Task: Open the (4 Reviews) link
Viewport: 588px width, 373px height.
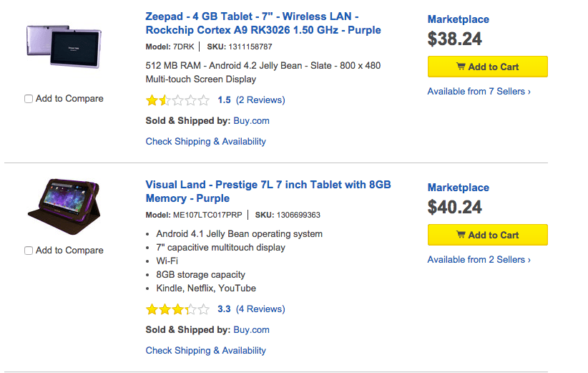Action: tap(260, 309)
